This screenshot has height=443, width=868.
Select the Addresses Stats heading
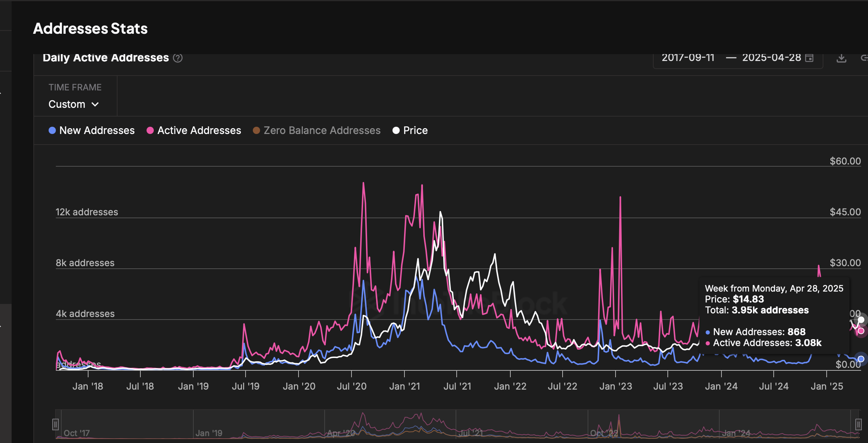tap(90, 28)
